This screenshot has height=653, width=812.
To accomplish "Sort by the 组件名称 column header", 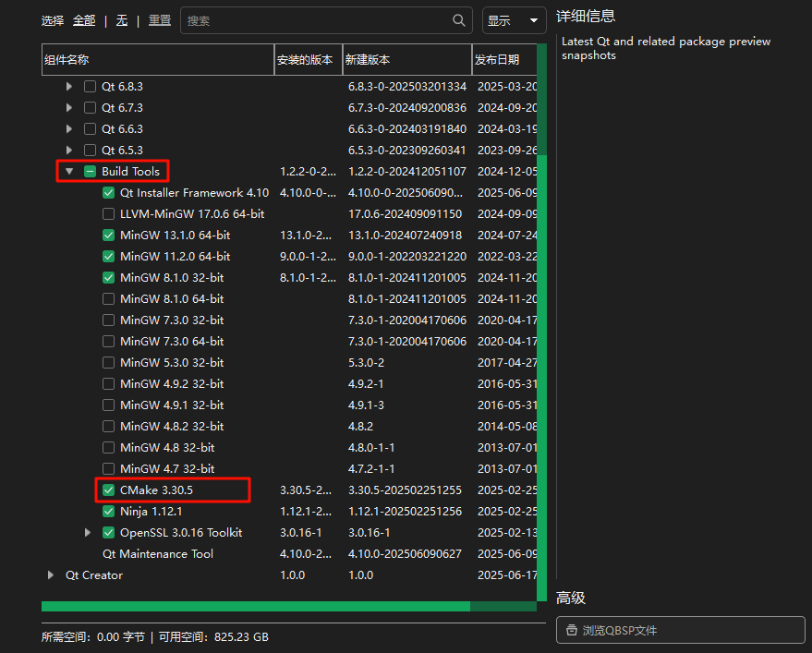I will (x=157, y=60).
